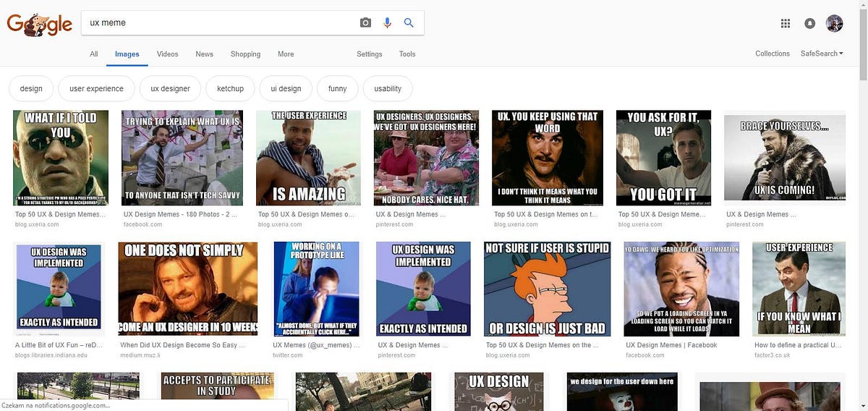
Task: Click the 'twitter.com' source text
Action: (287, 355)
